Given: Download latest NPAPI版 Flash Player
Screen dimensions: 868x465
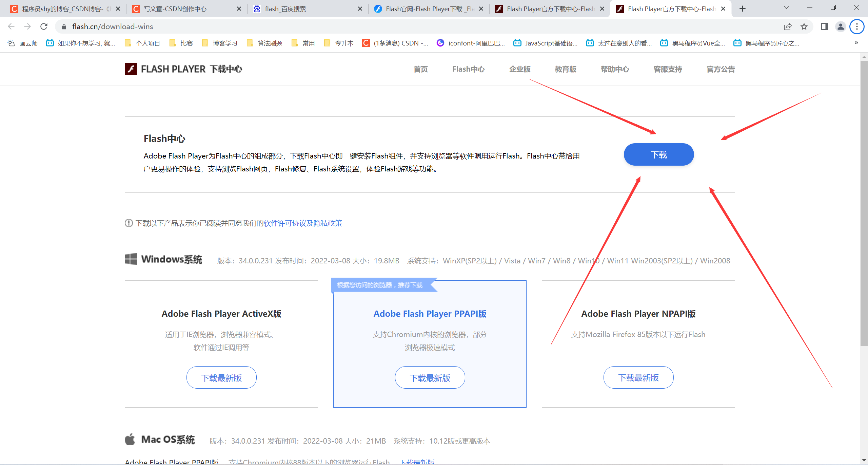Looking at the screenshot, I should [x=638, y=377].
